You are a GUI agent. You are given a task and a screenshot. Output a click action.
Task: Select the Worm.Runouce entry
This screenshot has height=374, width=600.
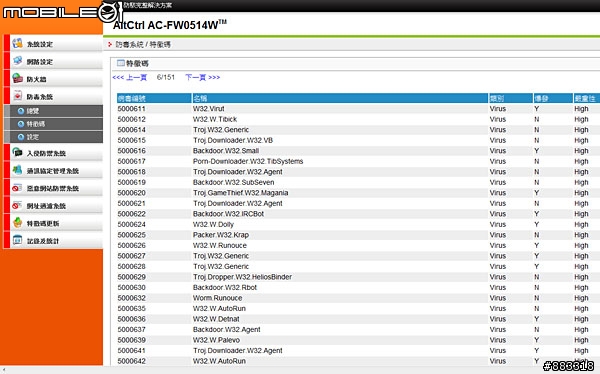[217, 298]
